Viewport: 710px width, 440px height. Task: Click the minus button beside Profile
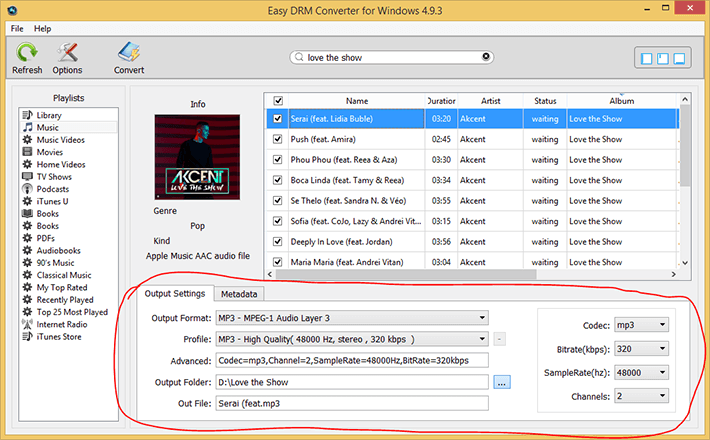(499, 339)
